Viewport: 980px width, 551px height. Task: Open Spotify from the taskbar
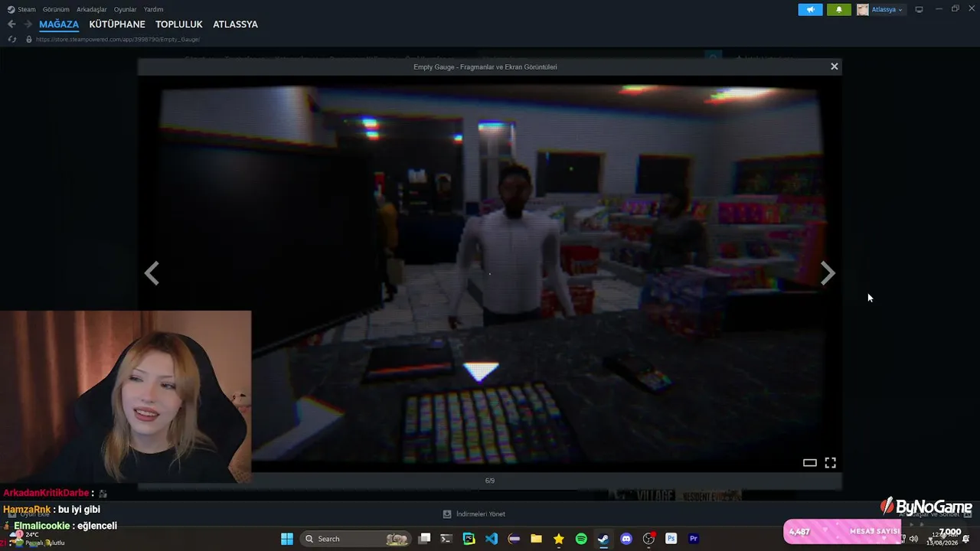[x=581, y=539]
